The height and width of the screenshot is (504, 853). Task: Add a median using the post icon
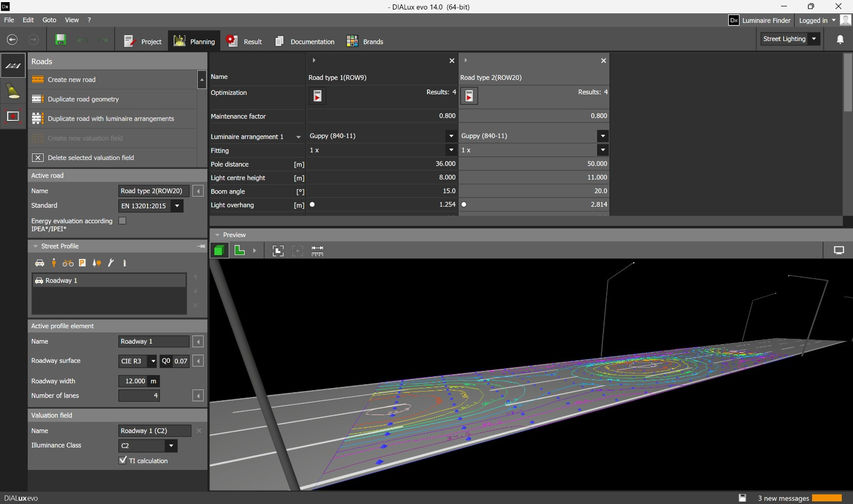pos(125,263)
